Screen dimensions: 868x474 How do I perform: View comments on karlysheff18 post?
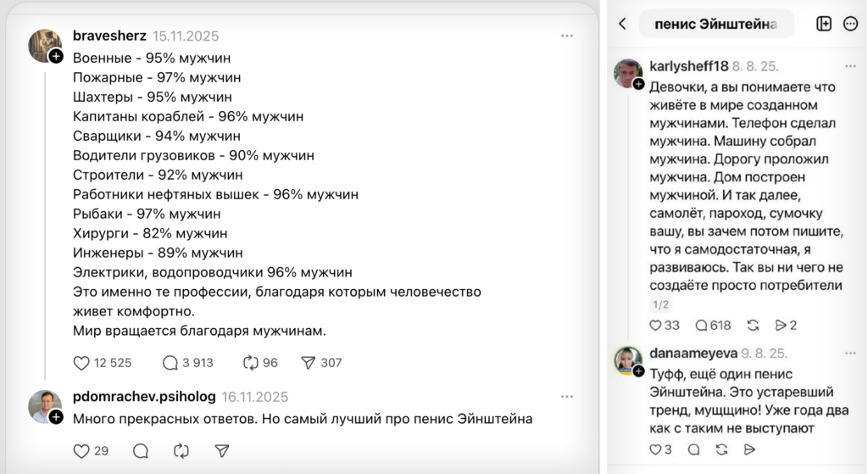click(702, 325)
